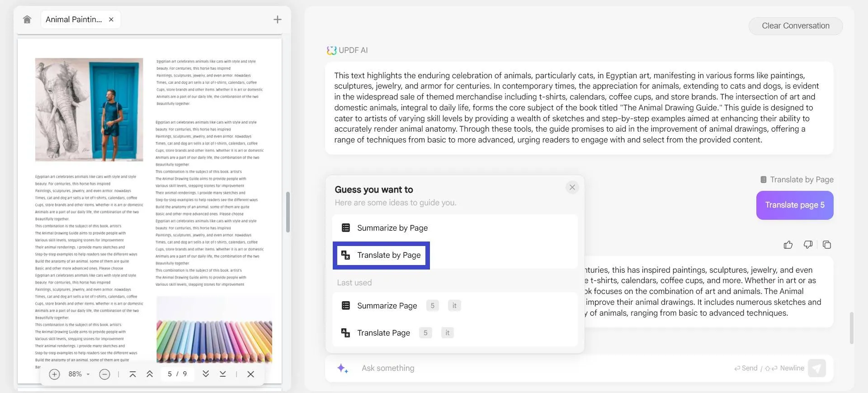Viewport: 868px width, 393px height.
Task: Click the page number field showing 5
Action: [170, 374]
